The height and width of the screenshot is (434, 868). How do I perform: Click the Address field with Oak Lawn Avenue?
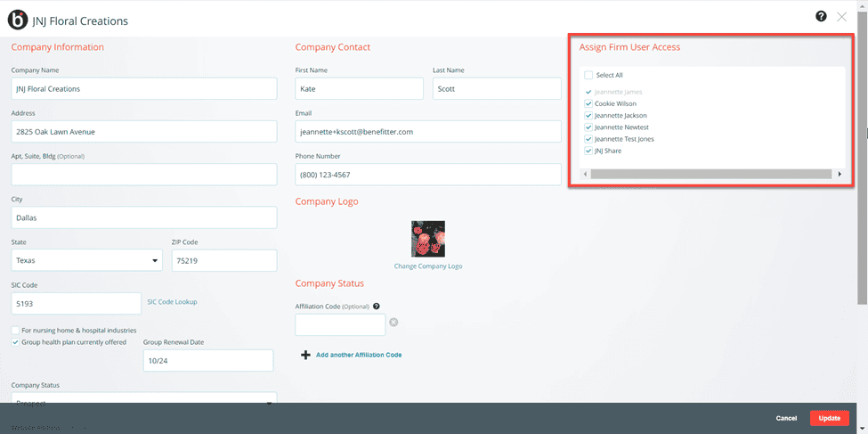pos(144,131)
